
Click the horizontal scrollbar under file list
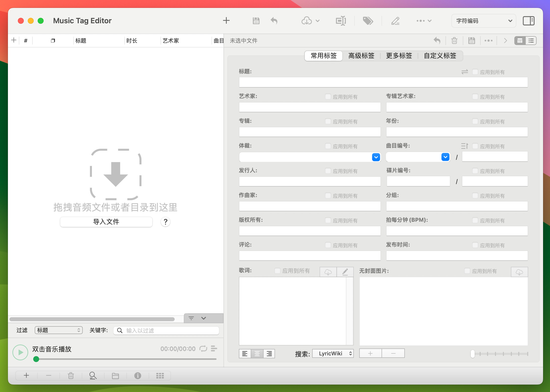point(92,319)
